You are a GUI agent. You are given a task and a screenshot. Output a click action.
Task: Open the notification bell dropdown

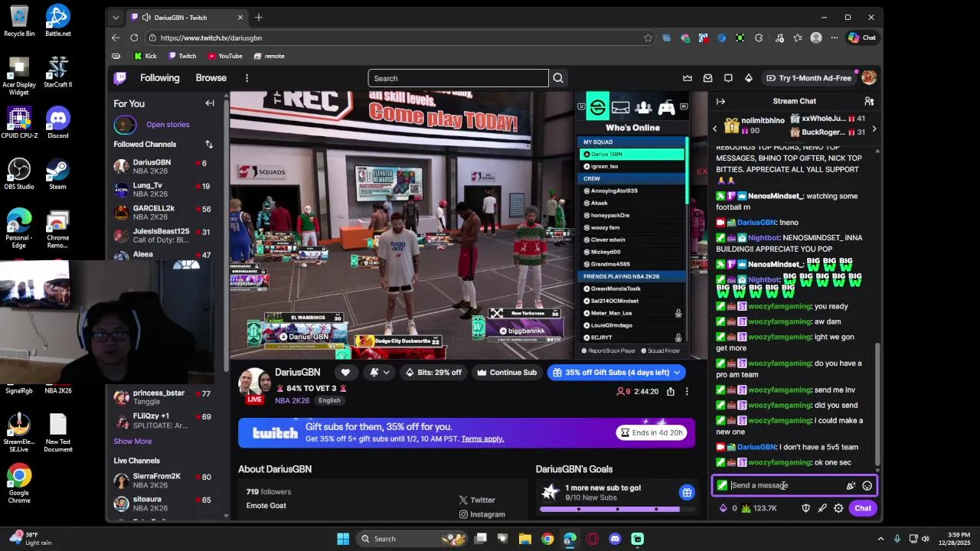379,373
